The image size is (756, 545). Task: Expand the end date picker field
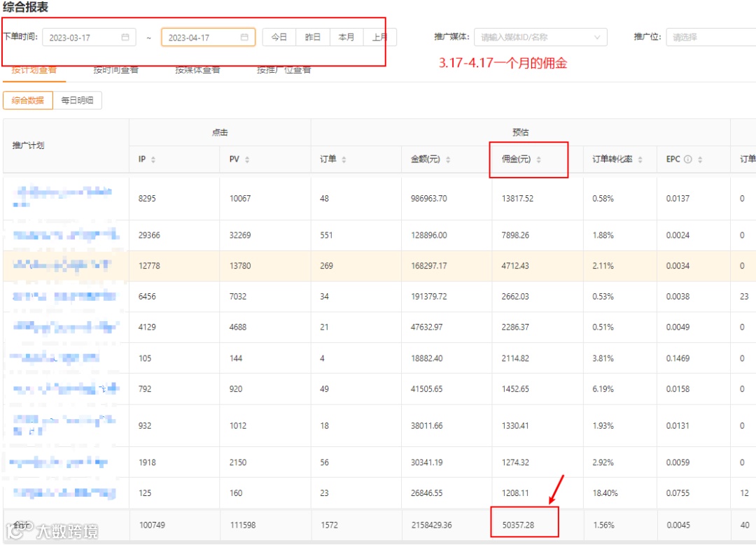click(207, 37)
